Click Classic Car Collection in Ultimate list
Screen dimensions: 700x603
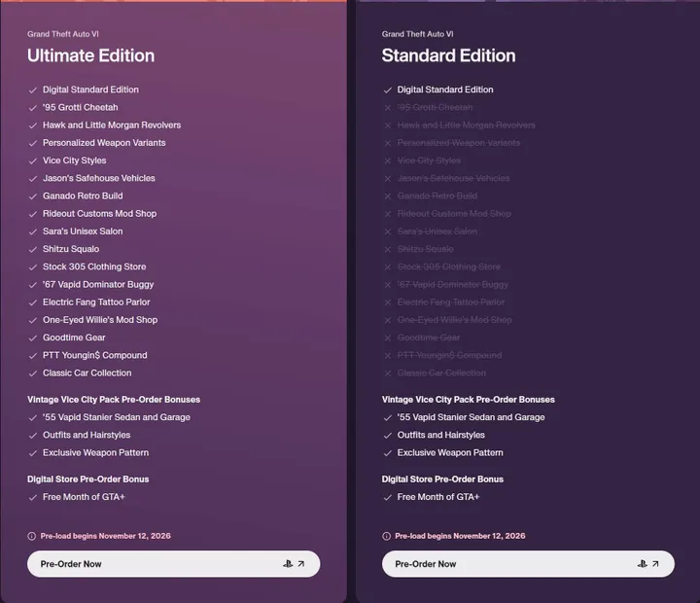(87, 372)
